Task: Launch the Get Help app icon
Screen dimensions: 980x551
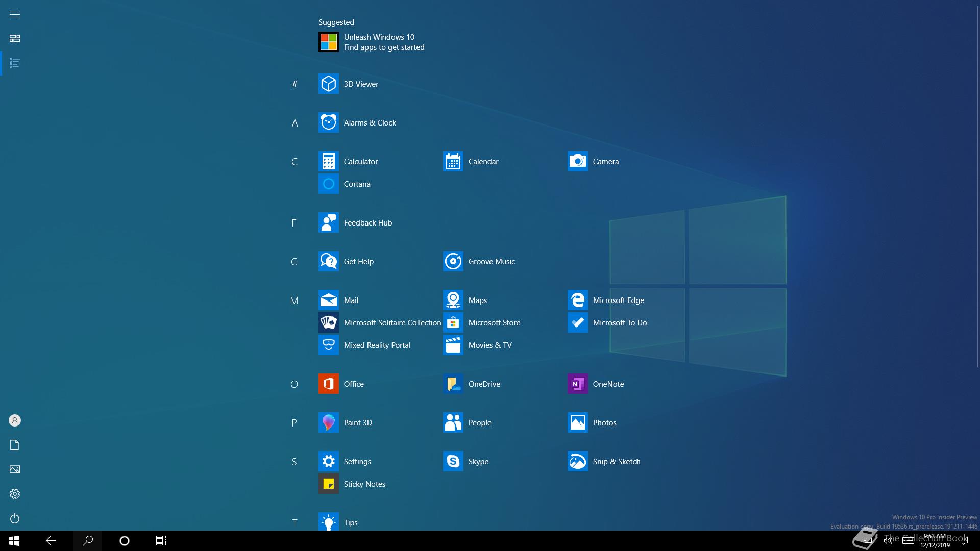Action: point(328,261)
